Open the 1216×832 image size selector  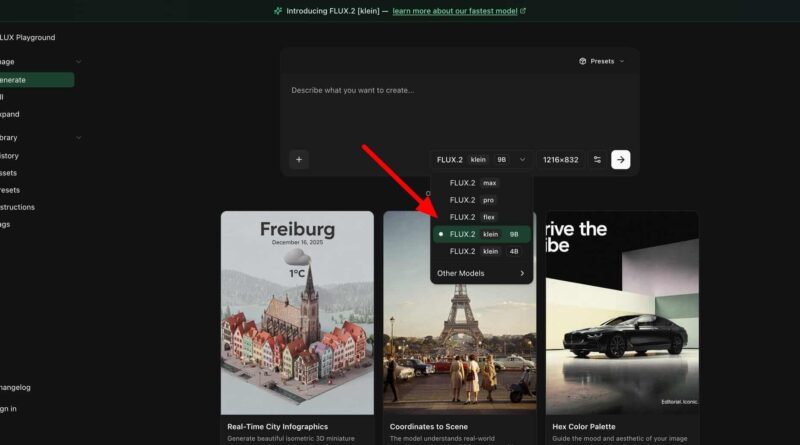click(x=561, y=159)
